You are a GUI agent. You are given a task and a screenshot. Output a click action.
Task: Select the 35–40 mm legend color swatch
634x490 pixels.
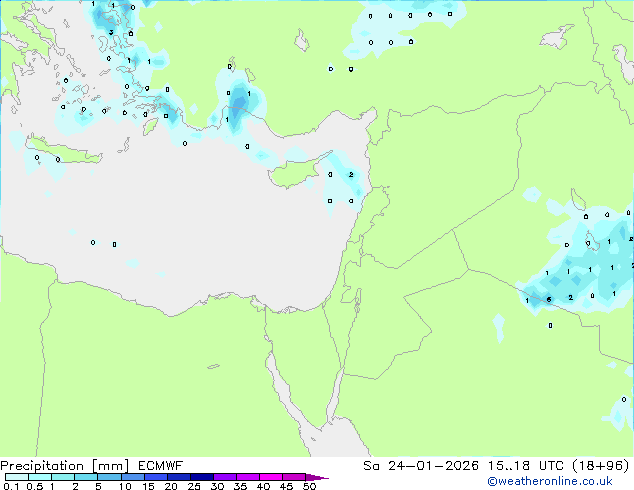(247, 477)
